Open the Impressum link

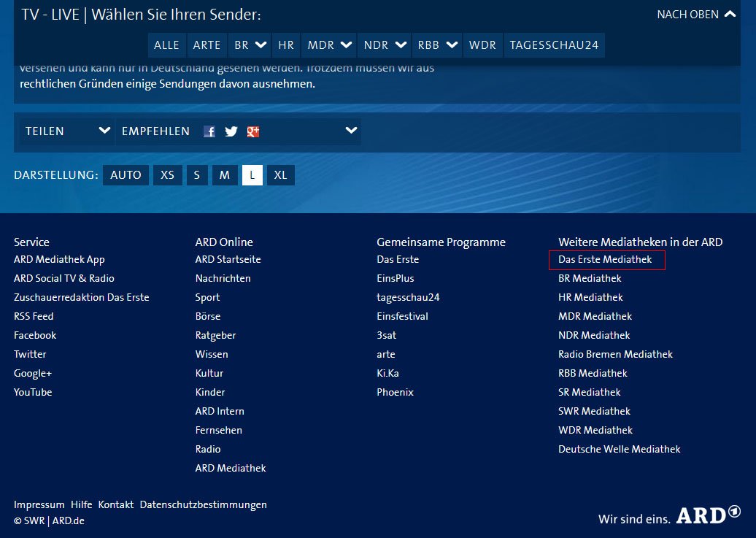click(x=39, y=504)
